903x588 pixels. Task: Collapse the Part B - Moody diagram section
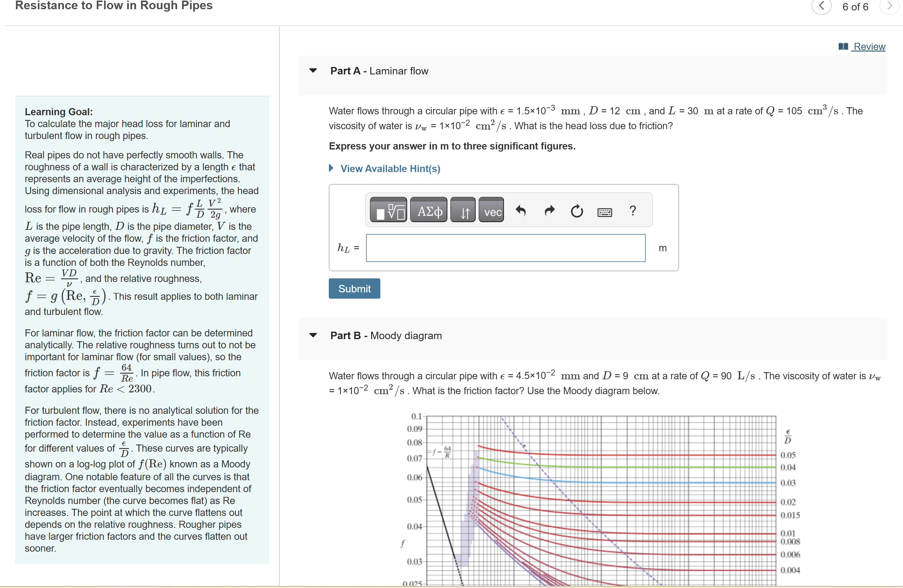[313, 335]
